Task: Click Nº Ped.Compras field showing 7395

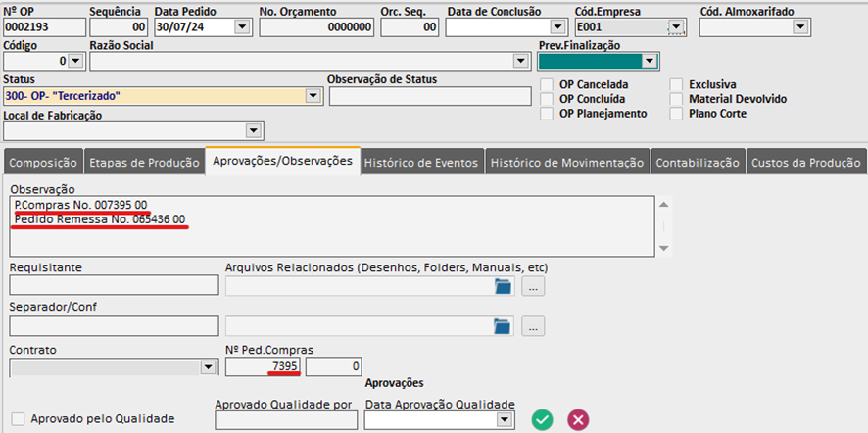Action: (x=264, y=366)
